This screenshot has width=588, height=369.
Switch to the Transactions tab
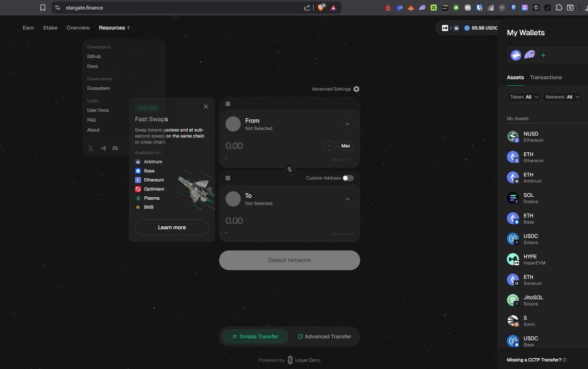(x=545, y=77)
